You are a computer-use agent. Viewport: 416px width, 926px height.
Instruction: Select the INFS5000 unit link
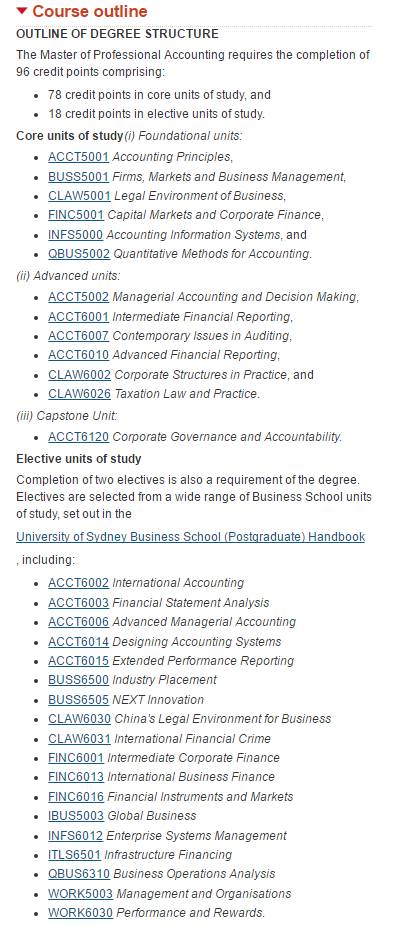[76, 235]
